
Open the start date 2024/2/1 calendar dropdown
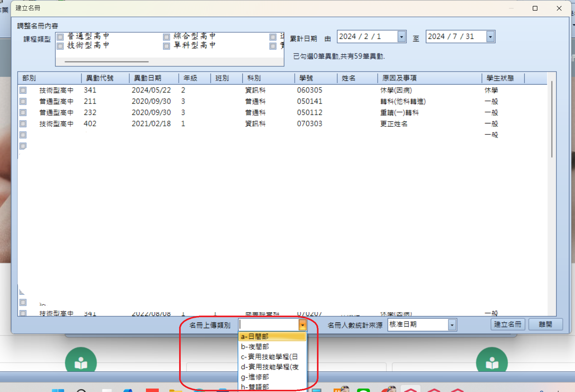click(x=401, y=37)
